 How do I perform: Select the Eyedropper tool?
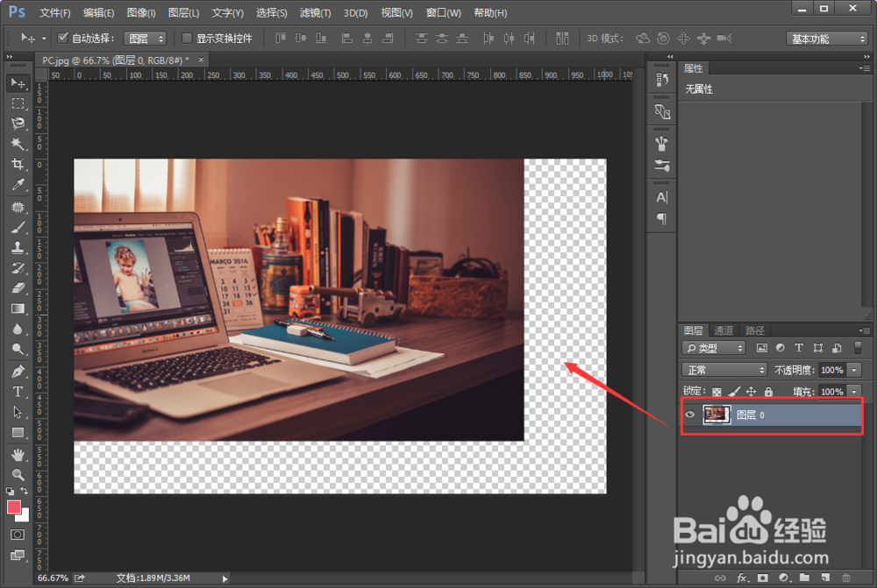[18, 184]
